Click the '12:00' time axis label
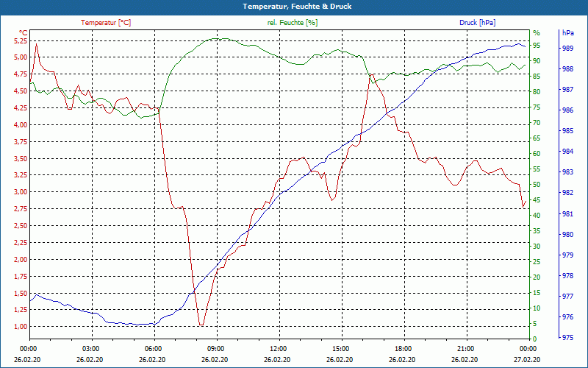Viewport: 588px width, 368px height. [x=278, y=348]
